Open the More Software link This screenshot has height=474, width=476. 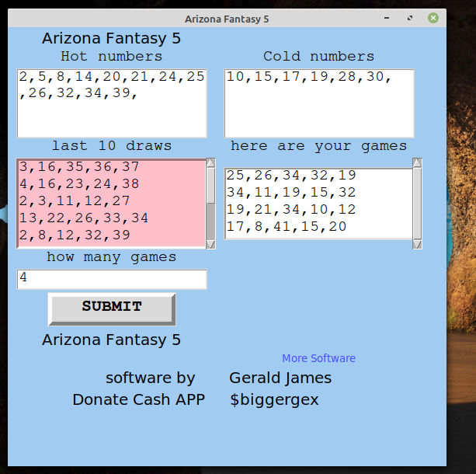[x=318, y=358]
